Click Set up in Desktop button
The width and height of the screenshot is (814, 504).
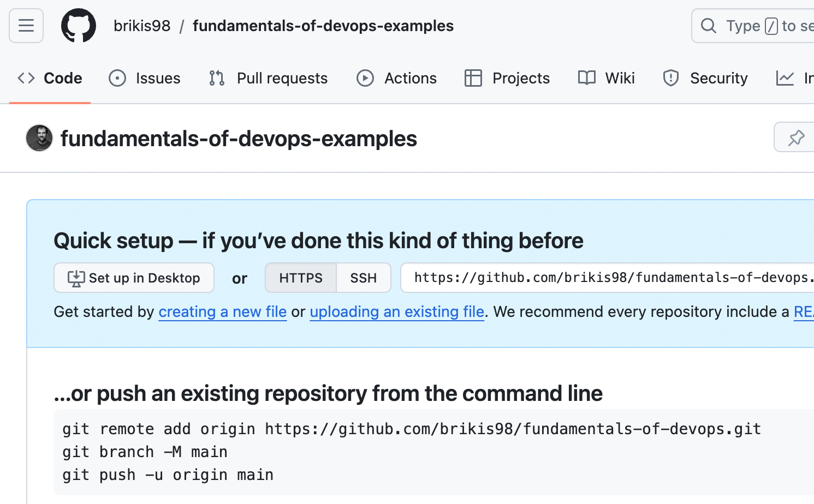click(x=134, y=278)
